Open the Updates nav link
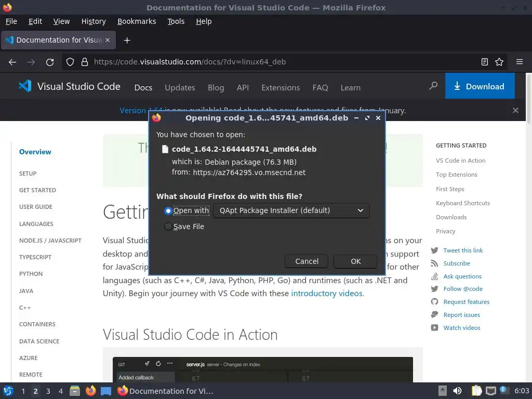Viewport: 532px width, 399px height. 180,87
